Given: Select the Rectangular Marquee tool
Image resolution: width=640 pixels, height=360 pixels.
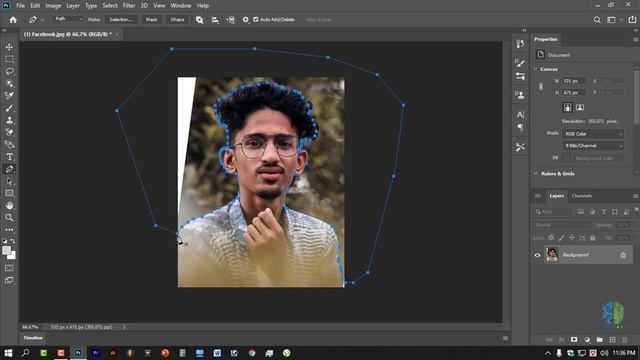Looking at the screenshot, I should [9, 59].
